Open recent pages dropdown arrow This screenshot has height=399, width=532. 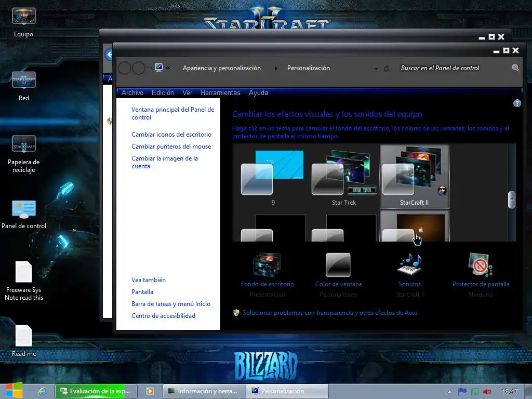pyautogui.click(x=149, y=68)
